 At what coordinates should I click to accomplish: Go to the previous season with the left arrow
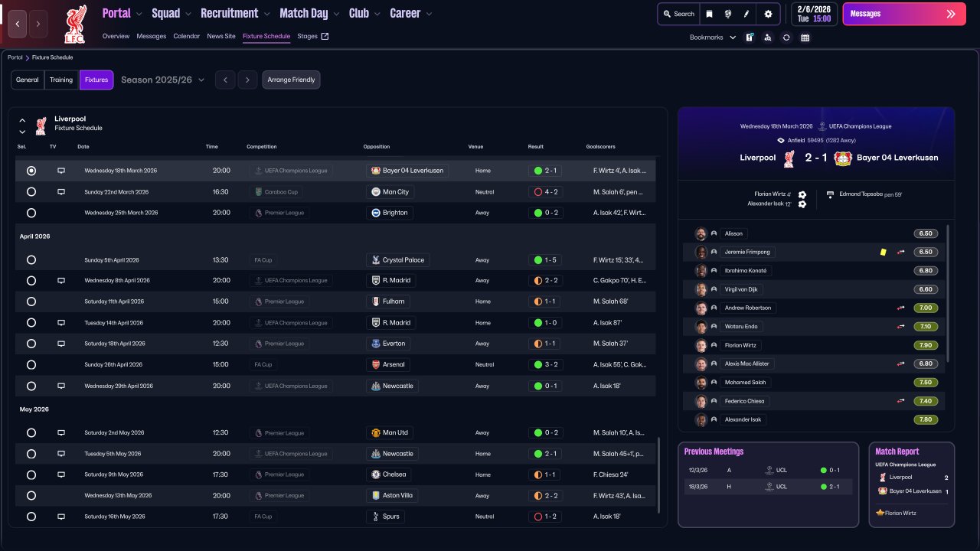point(224,80)
